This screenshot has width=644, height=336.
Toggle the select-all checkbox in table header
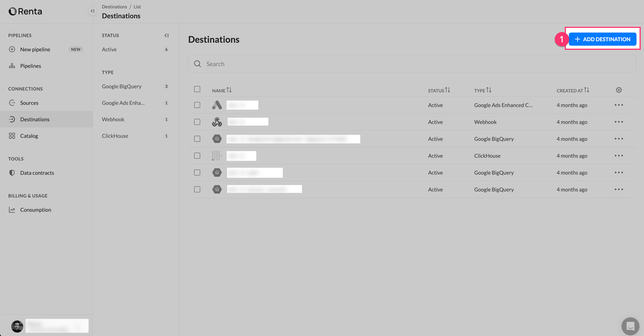pyautogui.click(x=197, y=90)
